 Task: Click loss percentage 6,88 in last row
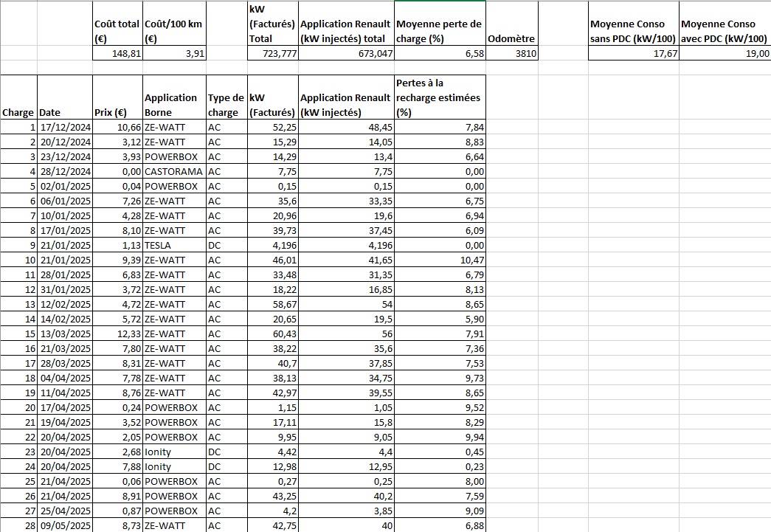coord(440,525)
